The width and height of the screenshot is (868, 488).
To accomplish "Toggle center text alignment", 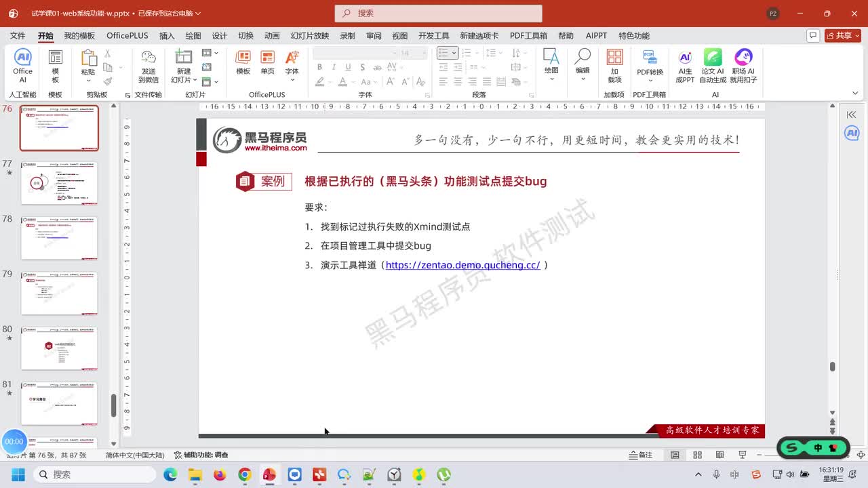I will click(x=458, y=81).
